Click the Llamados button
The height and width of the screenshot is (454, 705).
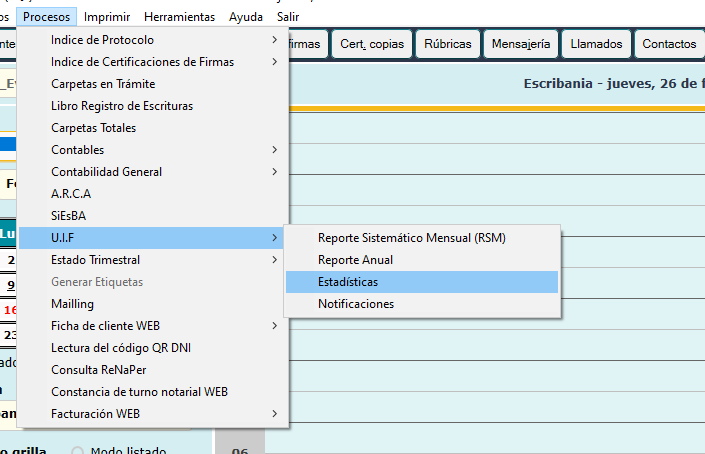point(596,44)
